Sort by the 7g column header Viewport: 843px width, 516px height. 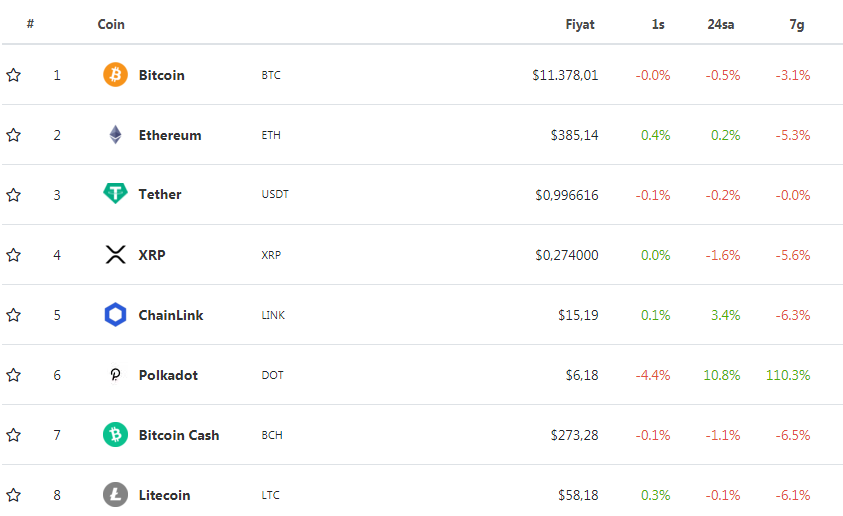click(797, 25)
